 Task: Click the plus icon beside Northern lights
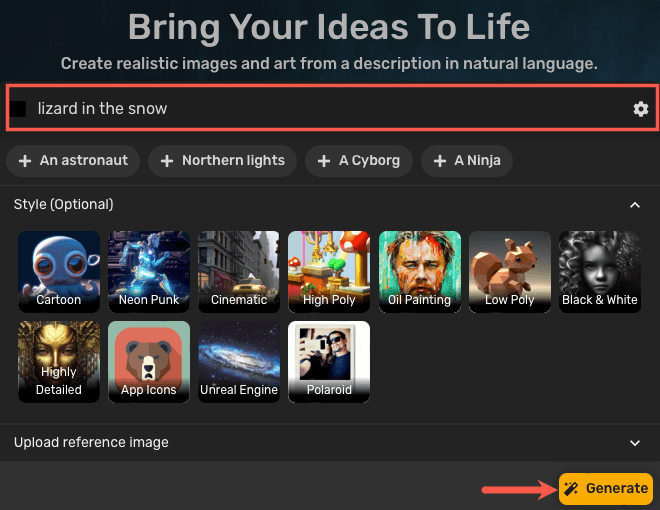[x=167, y=161]
